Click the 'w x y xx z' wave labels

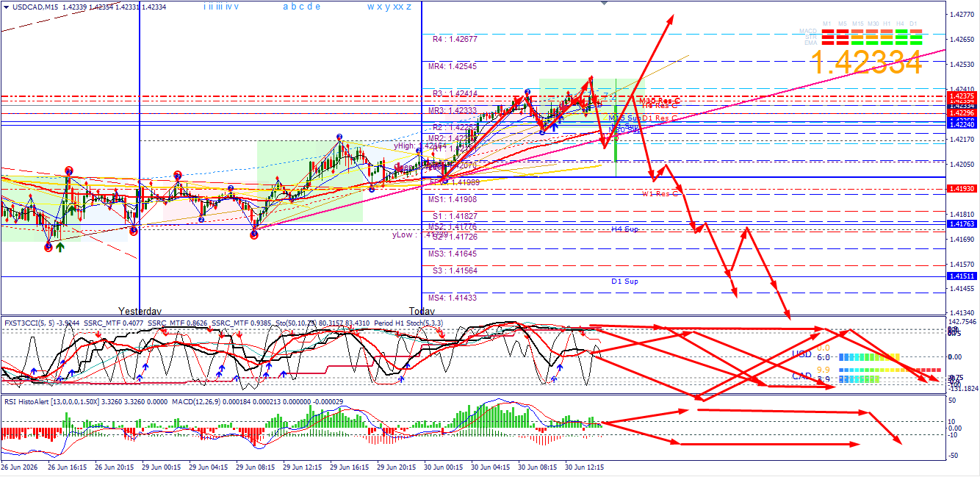point(389,7)
